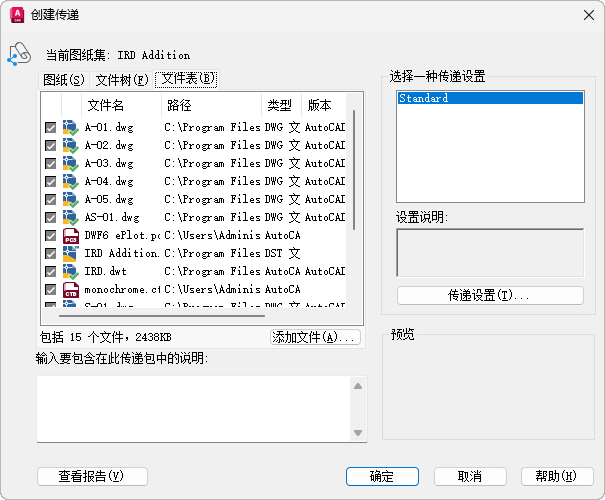
Task: Select the IRD.dwt file name
Action: (x=106, y=272)
